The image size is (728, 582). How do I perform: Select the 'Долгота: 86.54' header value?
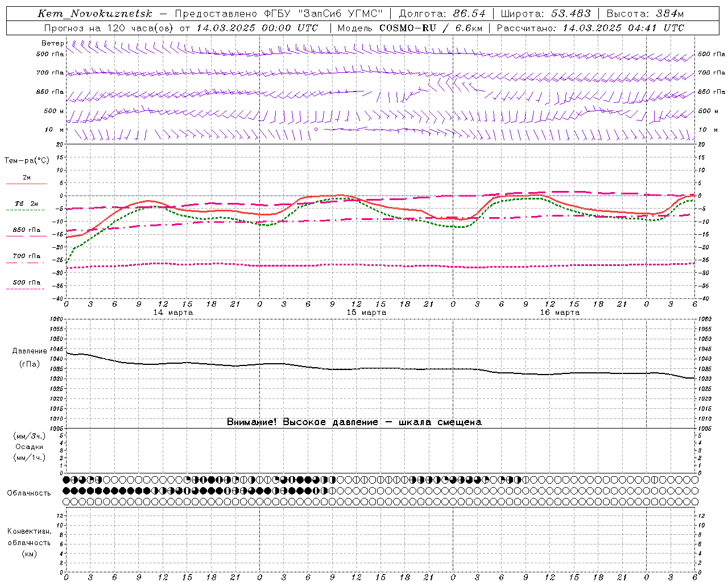coord(442,14)
